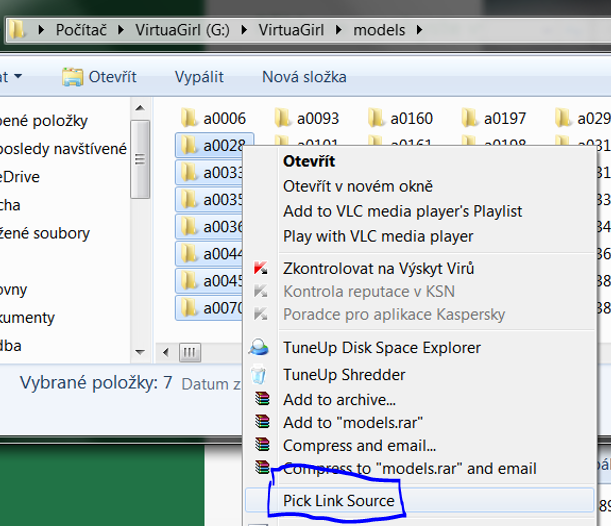This screenshot has width=611, height=526.
Task: Open the Uspořádat toolbar dropdown arrow
Action: point(18,76)
